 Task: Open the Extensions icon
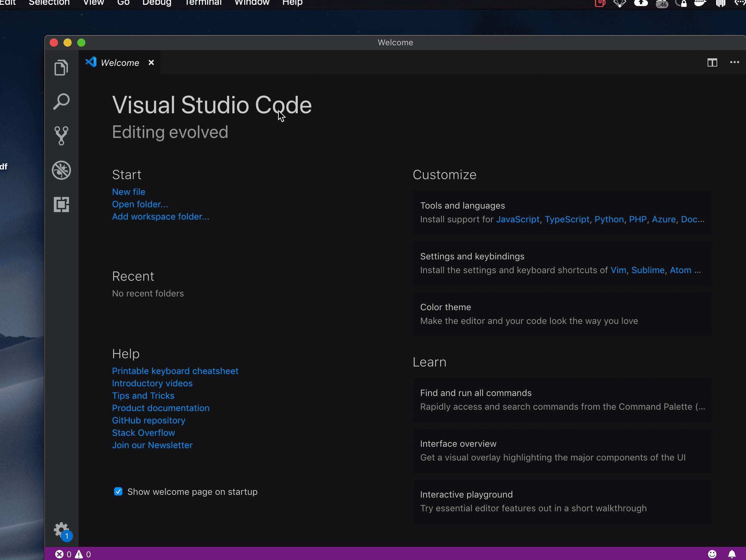pos(61,205)
